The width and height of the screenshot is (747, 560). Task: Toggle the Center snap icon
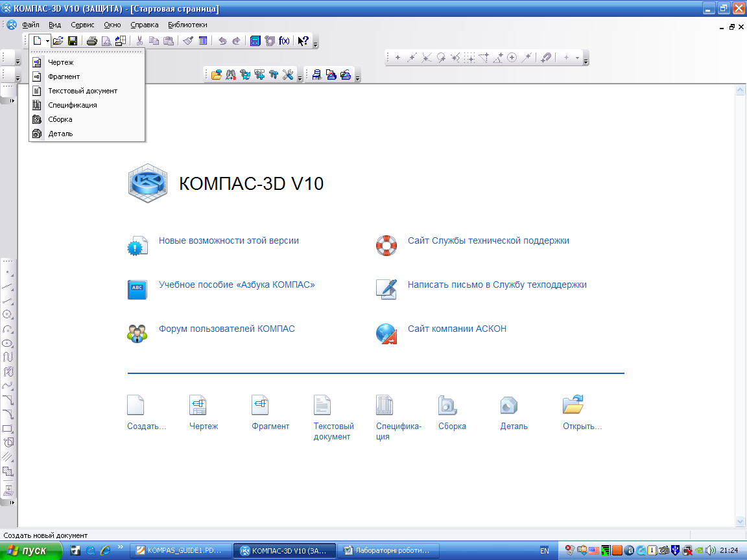coord(512,58)
